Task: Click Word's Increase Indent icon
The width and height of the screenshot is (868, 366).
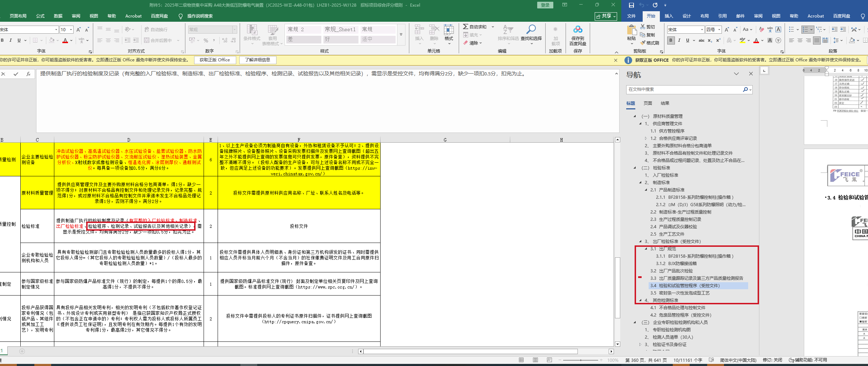Action: point(843,29)
